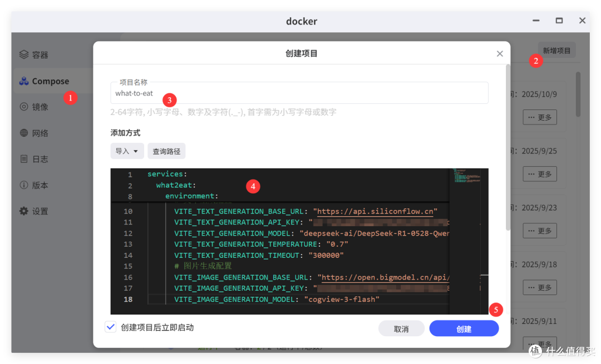
Task: Click the project list scrollbar in background
Action: click(578, 94)
